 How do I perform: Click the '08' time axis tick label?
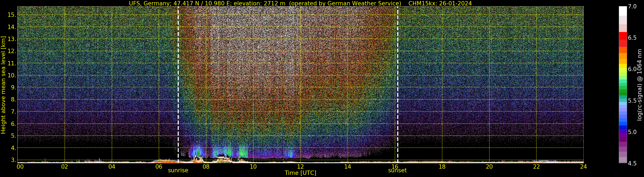206,166
